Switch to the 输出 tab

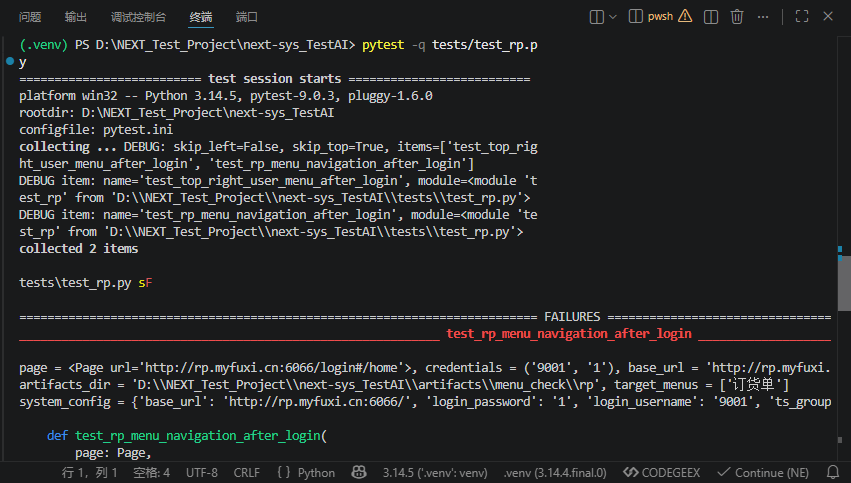point(75,17)
